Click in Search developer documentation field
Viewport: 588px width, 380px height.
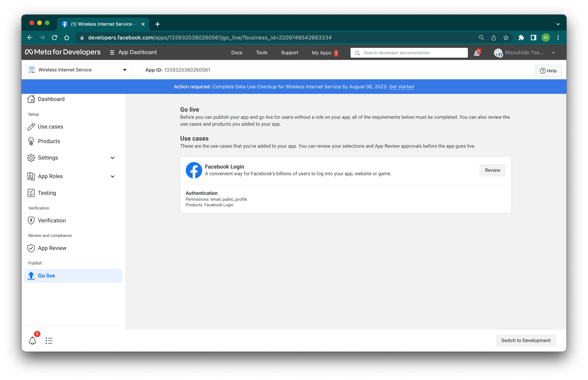(409, 53)
